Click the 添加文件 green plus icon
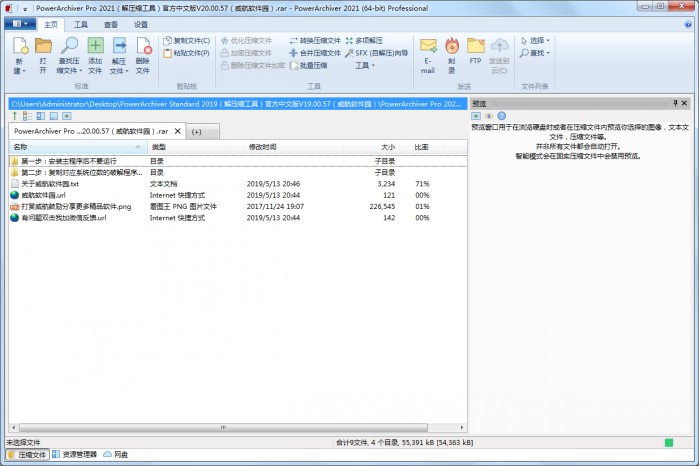Image resolution: width=699 pixels, height=466 pixels. pos(95,45)
